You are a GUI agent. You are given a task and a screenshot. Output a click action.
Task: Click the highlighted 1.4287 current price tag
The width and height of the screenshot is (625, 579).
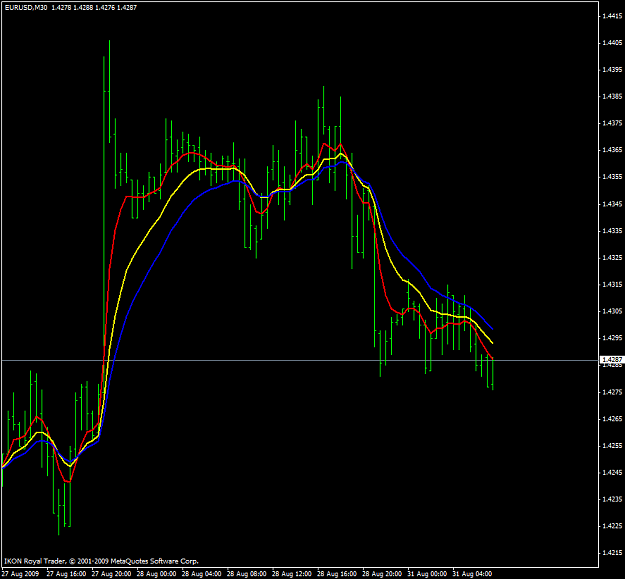611,360
